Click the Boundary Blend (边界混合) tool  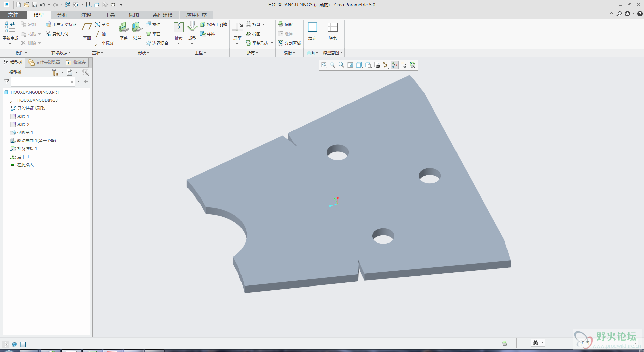157,43
